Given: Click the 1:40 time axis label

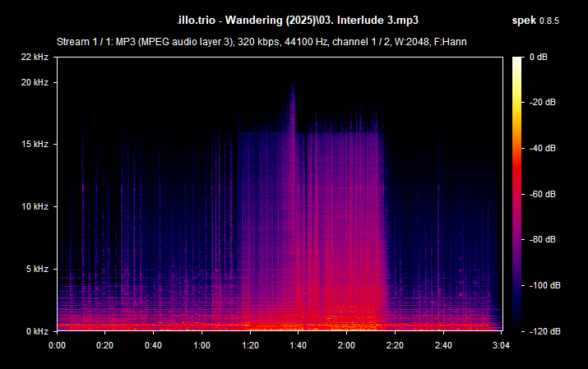Looking at the screenshot, I should pyautogui.click(x=299, y=345).
